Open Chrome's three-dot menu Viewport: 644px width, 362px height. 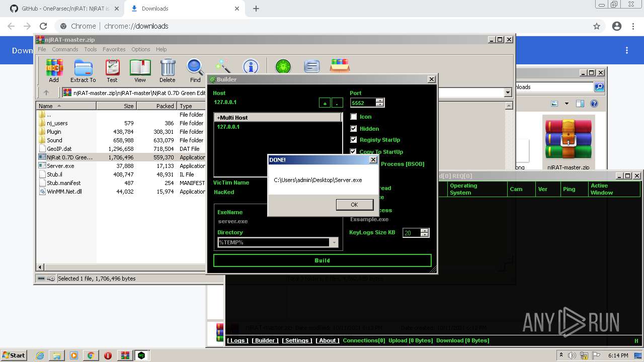(634, 26)
